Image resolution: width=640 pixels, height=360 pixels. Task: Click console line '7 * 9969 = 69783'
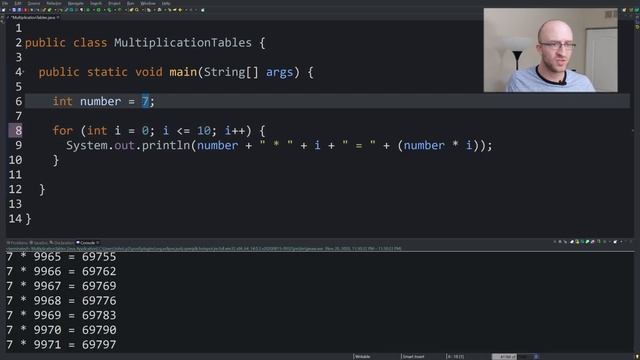[61, 316]
